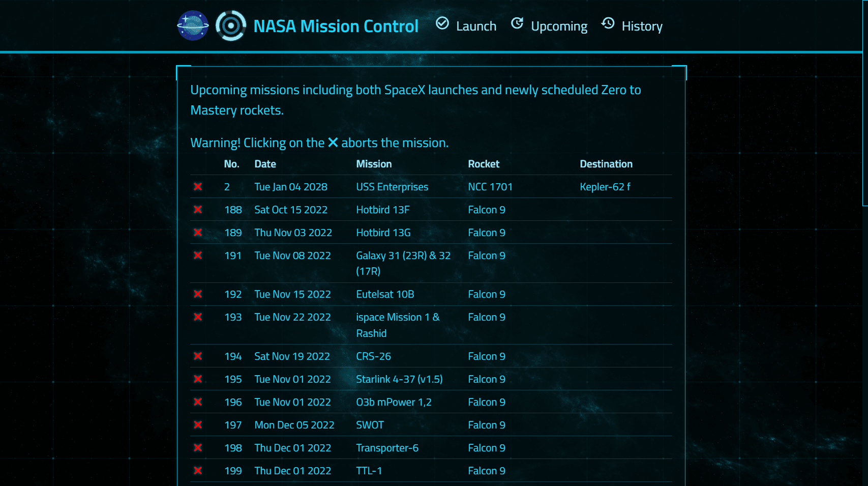The height and width of the screenshot is (486, 868).
Task: Open the Upcoming section
Action: 559,25
